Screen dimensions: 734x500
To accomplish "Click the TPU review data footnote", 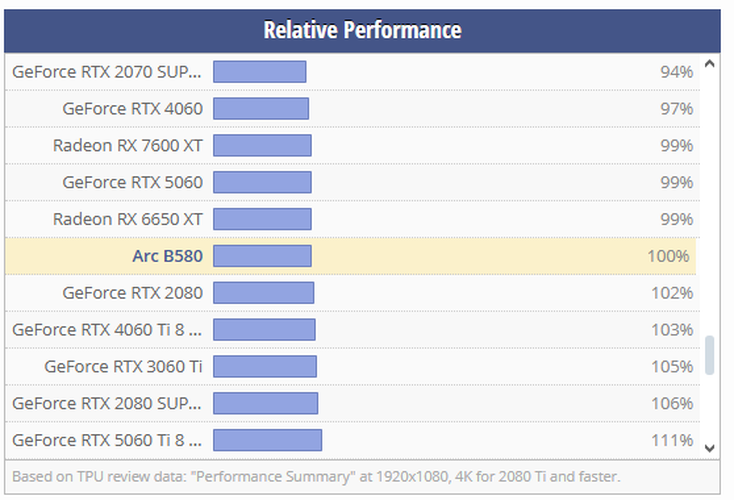I will (x=316, y=476).
